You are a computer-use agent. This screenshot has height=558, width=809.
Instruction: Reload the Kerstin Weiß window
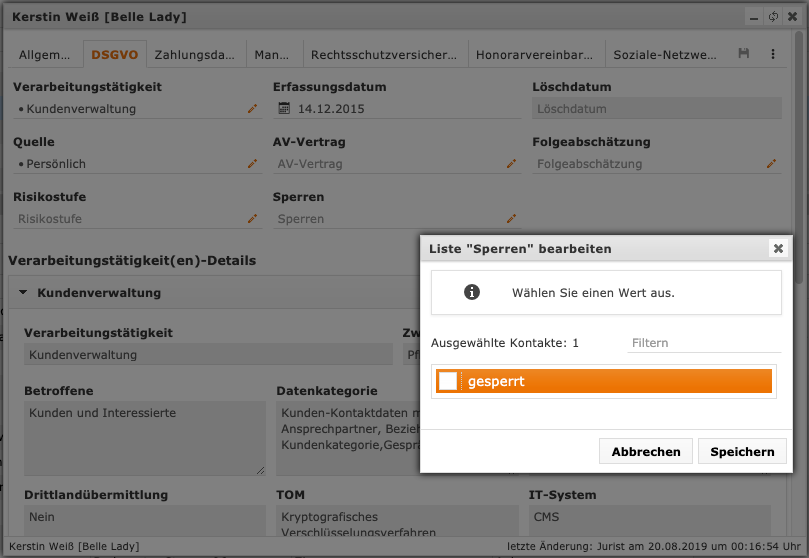(773, 17)
